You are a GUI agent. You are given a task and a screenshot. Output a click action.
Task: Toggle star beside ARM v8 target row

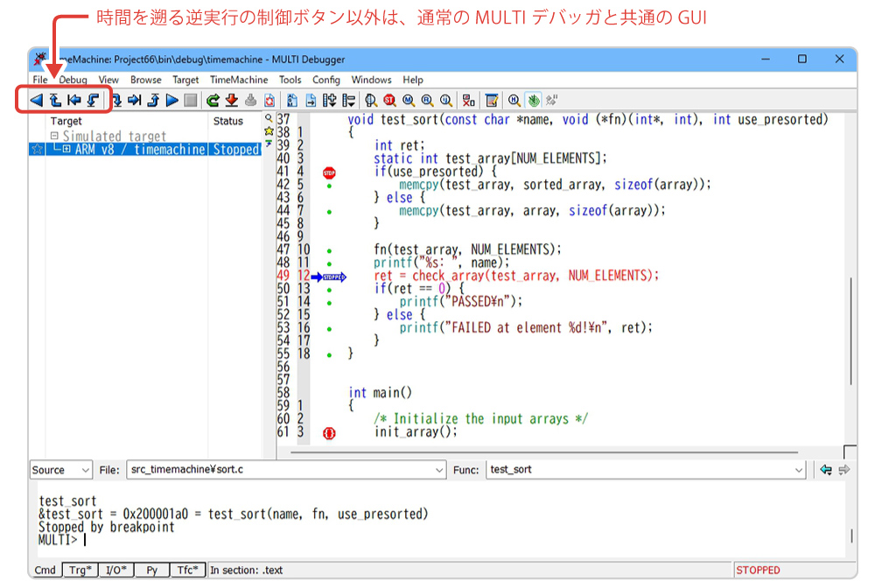(x=38, y=149)
